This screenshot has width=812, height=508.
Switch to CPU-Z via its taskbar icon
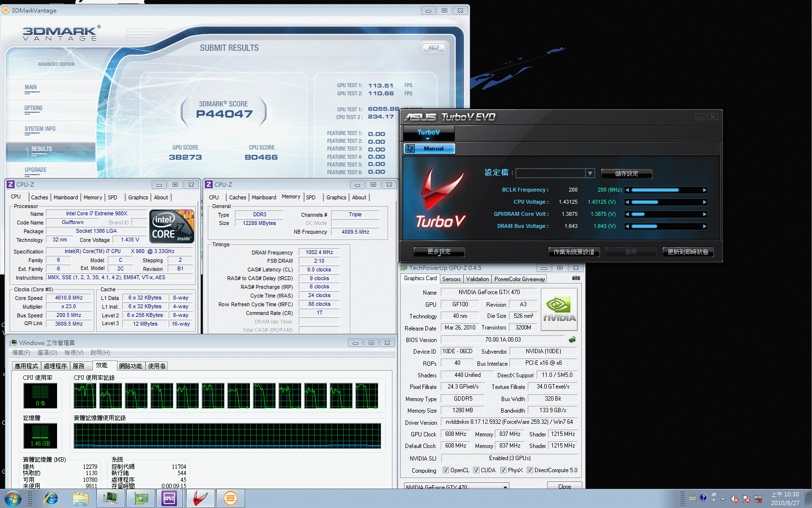170,498
